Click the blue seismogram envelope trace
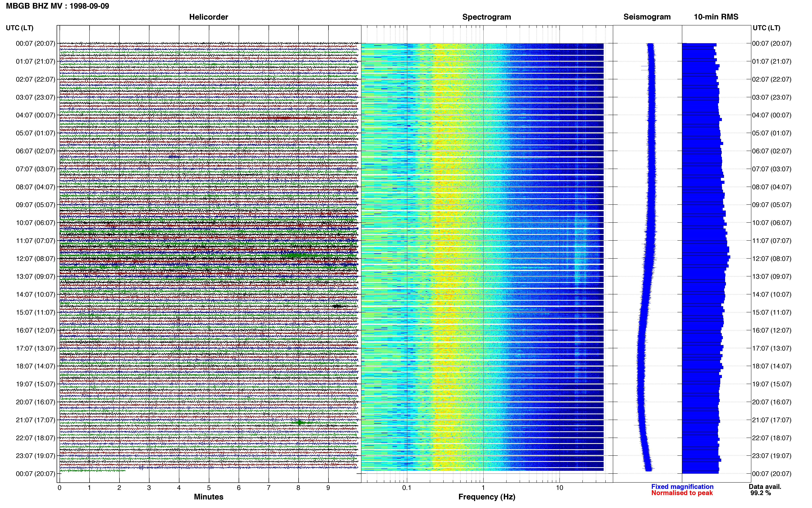 [646, 257]
